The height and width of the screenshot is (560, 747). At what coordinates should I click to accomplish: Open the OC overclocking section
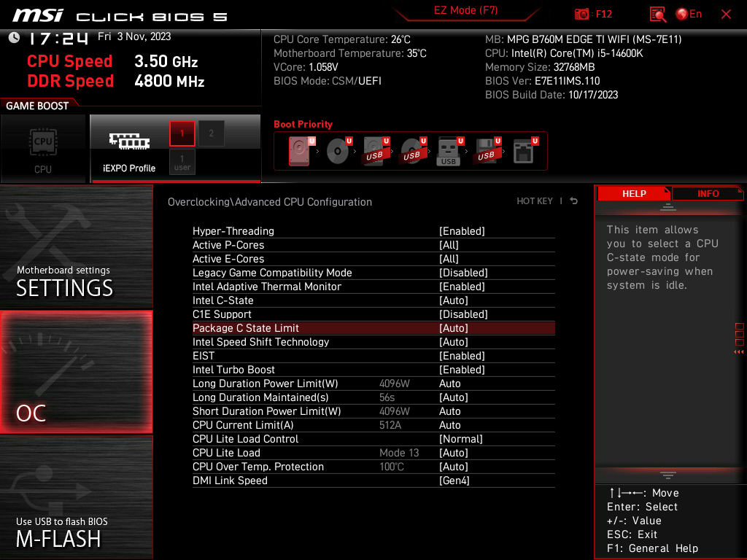point(76,373)
